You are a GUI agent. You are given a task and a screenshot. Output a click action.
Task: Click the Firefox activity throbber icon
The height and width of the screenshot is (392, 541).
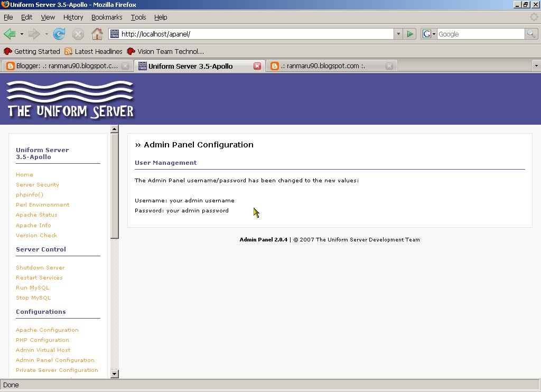tap(534, 17)
